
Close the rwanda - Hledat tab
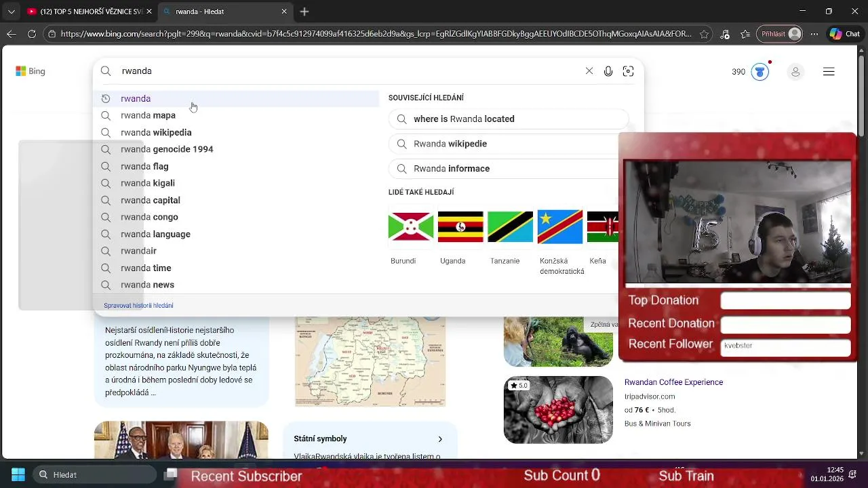point(284,12)
